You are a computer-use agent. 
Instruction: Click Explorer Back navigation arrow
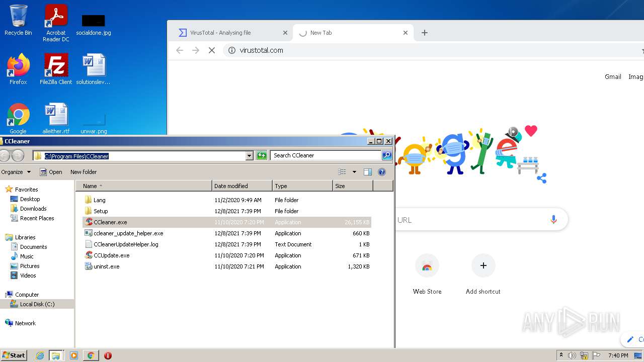click(4, 155)
